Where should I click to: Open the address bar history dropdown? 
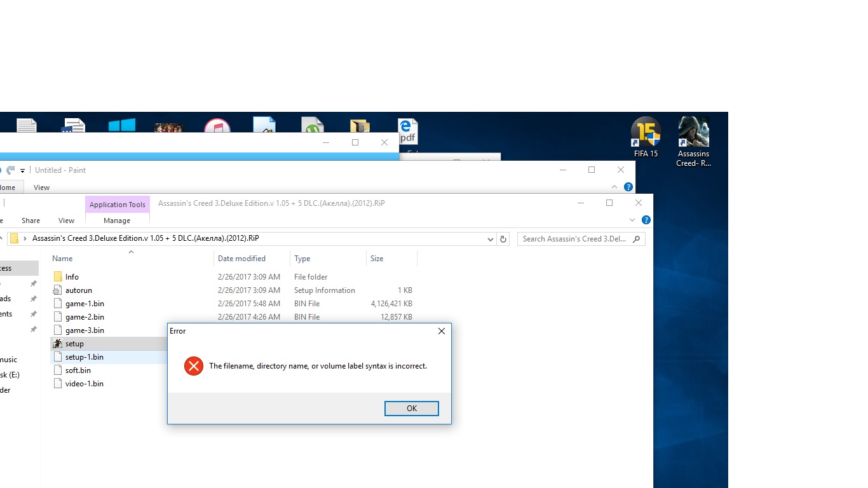click(491, 240)
